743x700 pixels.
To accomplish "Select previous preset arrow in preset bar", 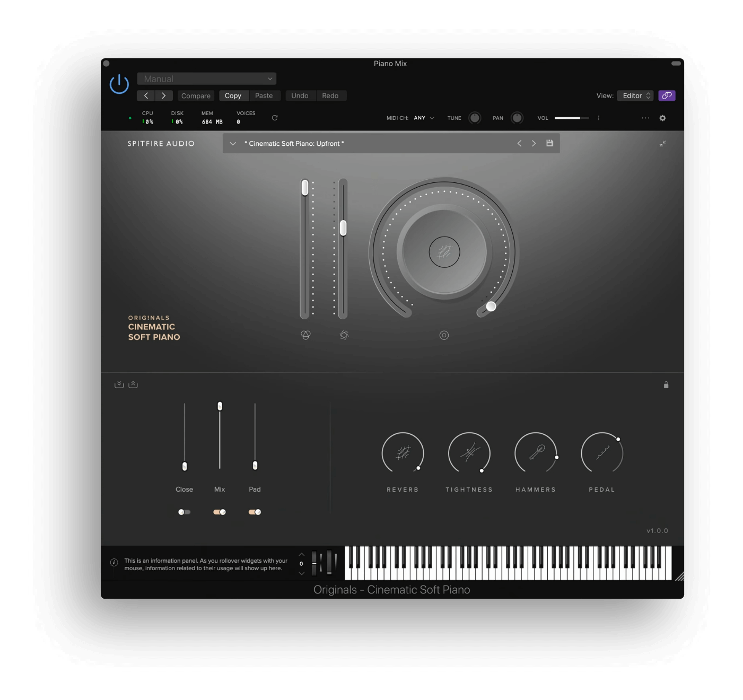I will click(x=519, y=143).
